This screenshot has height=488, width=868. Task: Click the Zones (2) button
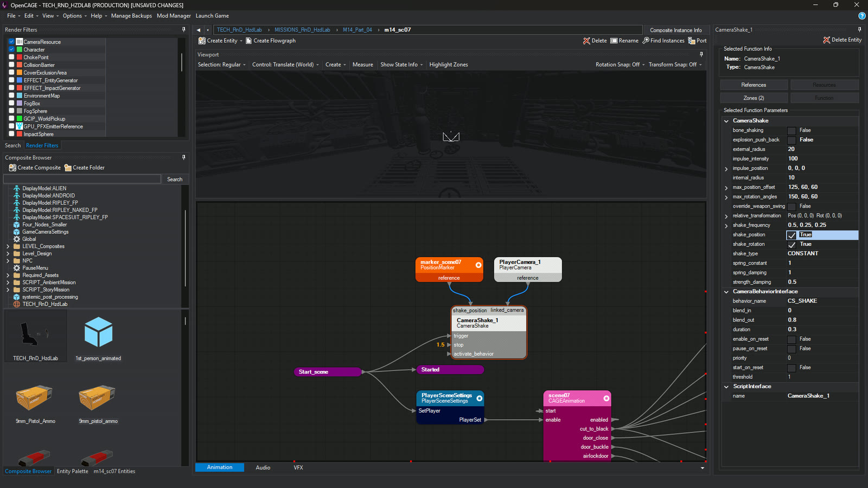pos(754,98)
